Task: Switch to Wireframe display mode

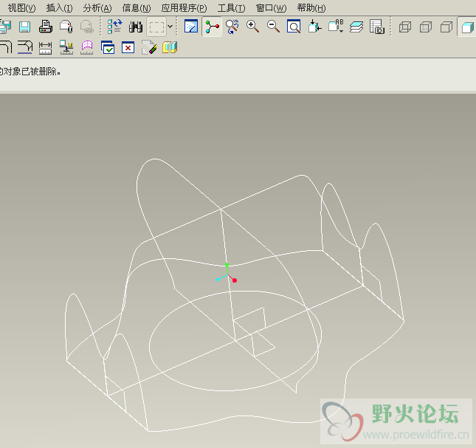Action: [x=404, y=27]
